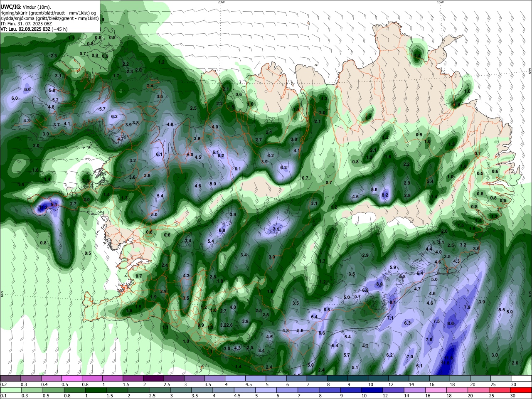Click the UWC/IG title text
Image resolution: width=532 pixels, height=399 pixels.
(10, 7)
